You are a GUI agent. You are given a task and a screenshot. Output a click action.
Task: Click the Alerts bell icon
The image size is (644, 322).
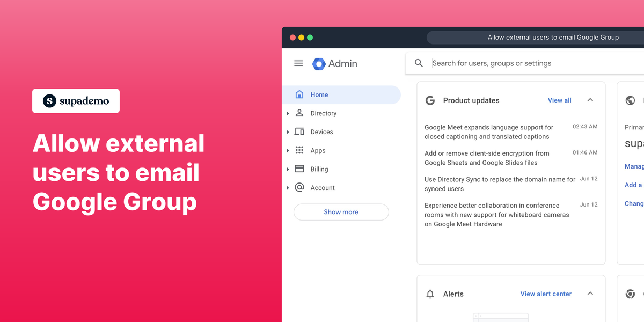click(429, 294)
